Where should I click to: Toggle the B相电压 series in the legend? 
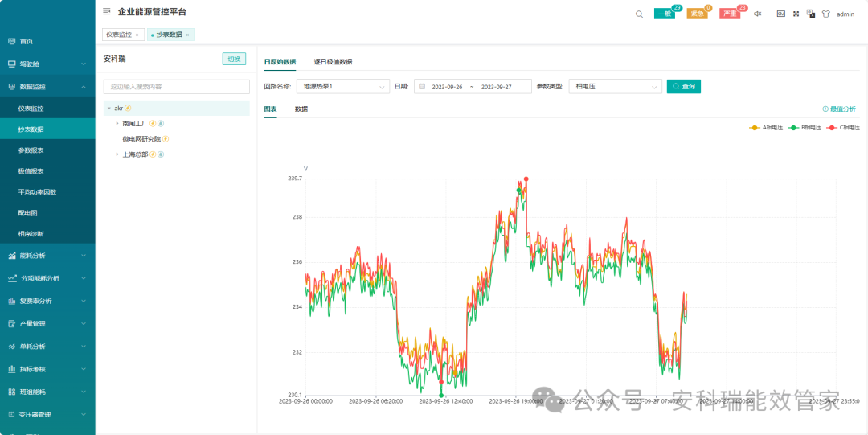coord(805,128)
